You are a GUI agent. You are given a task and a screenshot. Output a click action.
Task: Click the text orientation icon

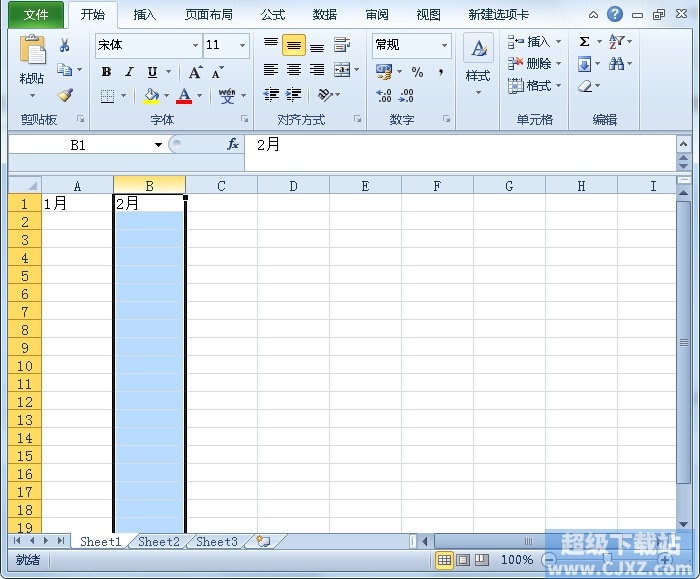pos(325,95)
